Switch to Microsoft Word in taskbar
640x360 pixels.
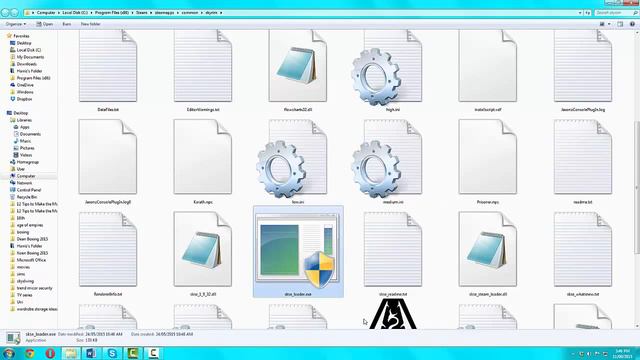[91, 353]
